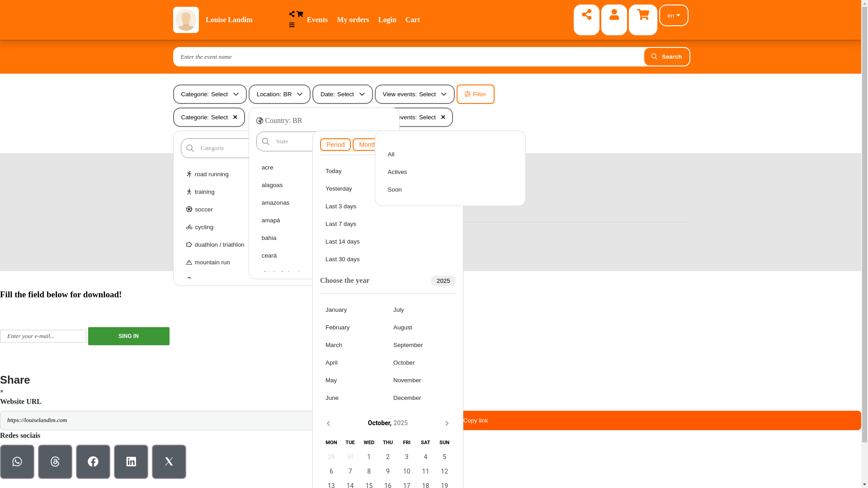Open the My orders menu item
The width and height of the screenshot is (868, 488).
tap(353, 20)
